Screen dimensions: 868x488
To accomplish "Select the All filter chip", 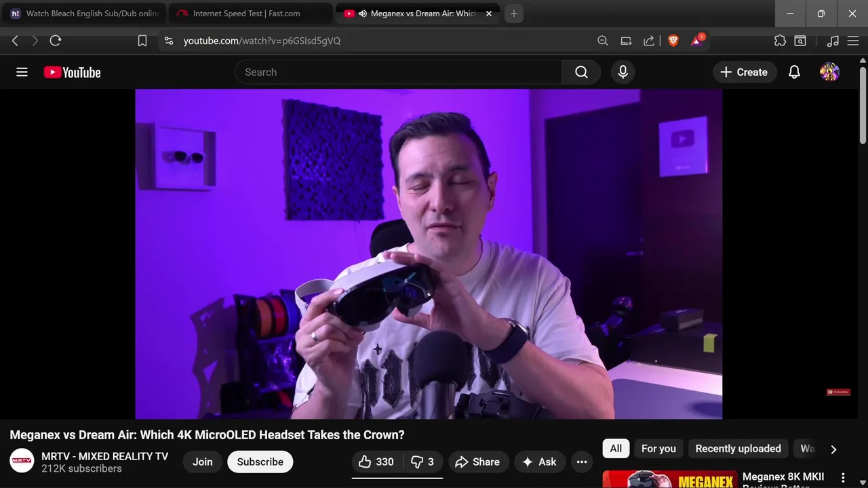I will coord(616,449).
